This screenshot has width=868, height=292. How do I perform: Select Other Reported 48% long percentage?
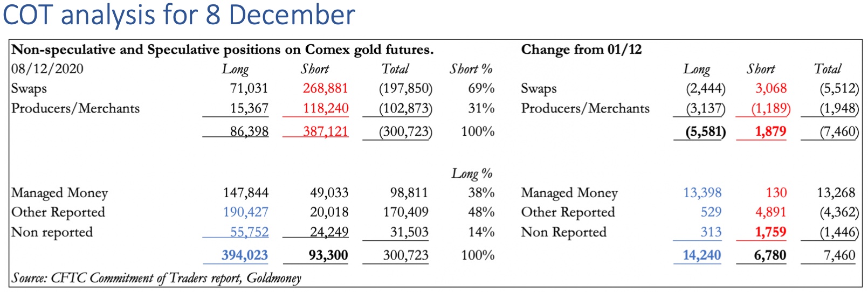[x=481, y=212]
